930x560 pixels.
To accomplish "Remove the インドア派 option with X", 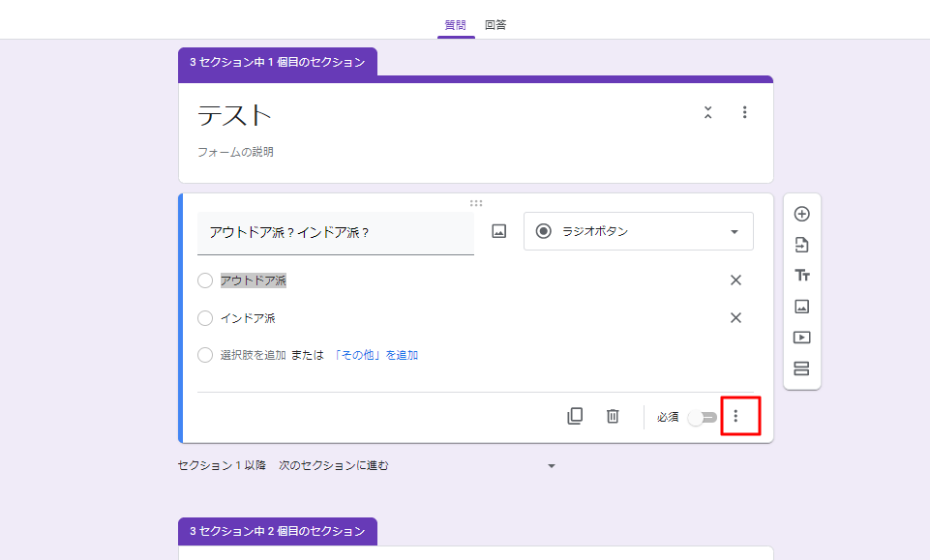I will (735, 318).
